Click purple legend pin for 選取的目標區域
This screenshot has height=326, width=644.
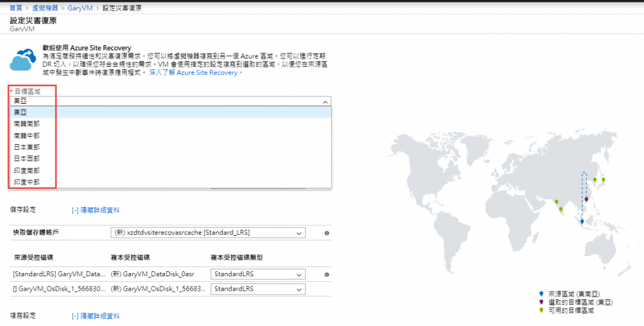click(541, 302)
